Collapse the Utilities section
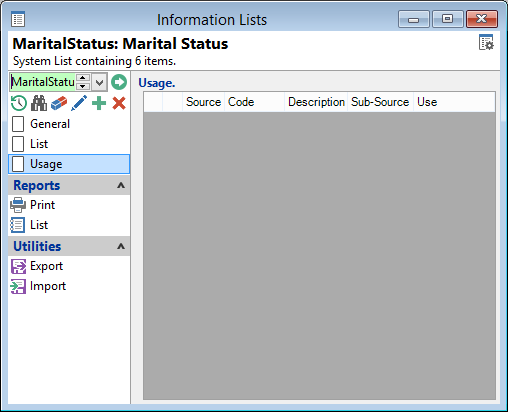Viewport: 508px width, 412px height. point(121,246)
